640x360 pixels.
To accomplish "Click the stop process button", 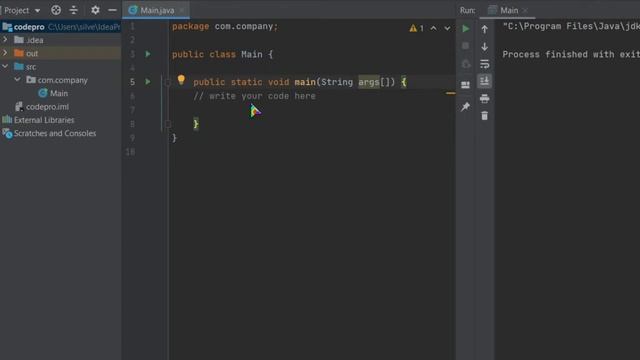I will coord(465,46).
